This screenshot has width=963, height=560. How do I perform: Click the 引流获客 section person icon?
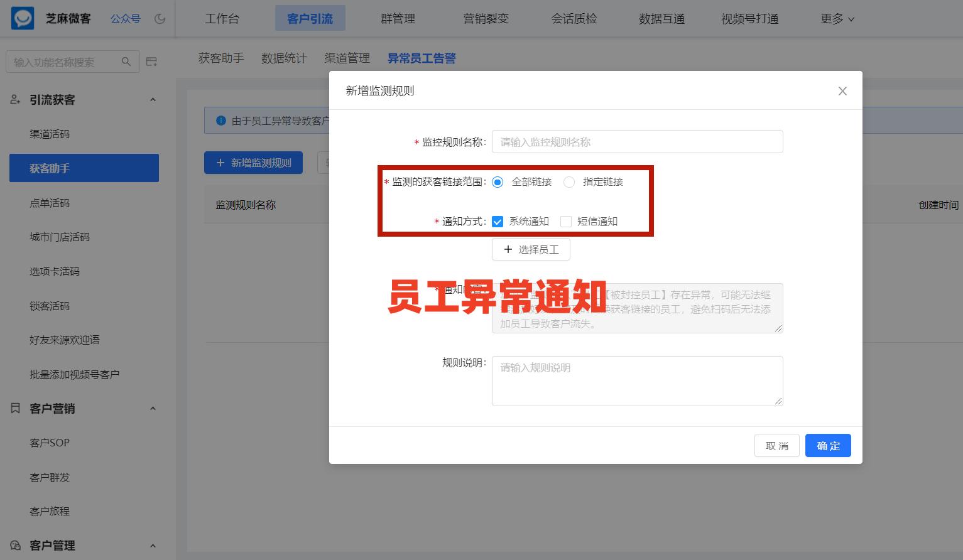click(14, 99)
